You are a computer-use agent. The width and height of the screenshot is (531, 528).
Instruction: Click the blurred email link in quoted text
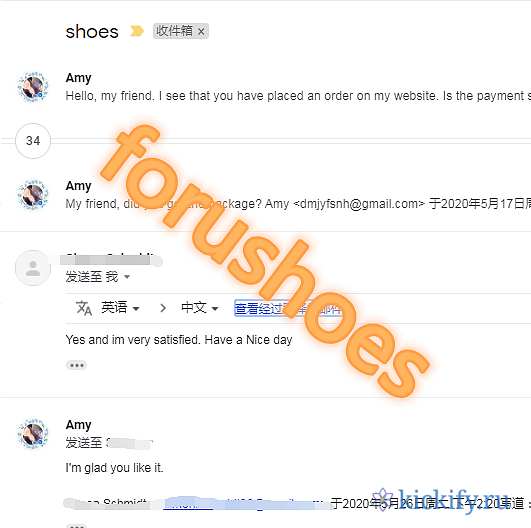(x=188, y=504)
